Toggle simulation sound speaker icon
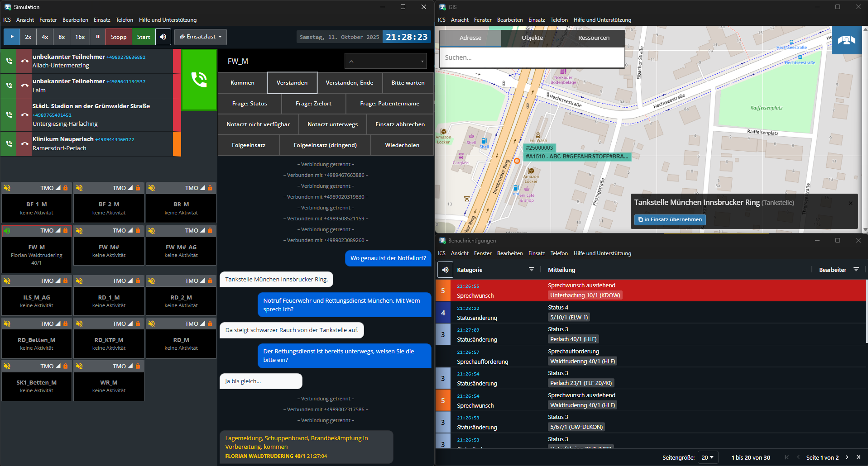The image size is (868, 466). pyautogui.click(x=163, y=37)
